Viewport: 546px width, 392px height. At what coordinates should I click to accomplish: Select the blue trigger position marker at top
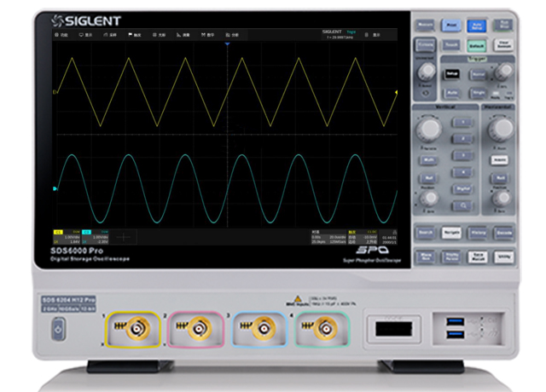pyautogui.click(x=228, y=43)
